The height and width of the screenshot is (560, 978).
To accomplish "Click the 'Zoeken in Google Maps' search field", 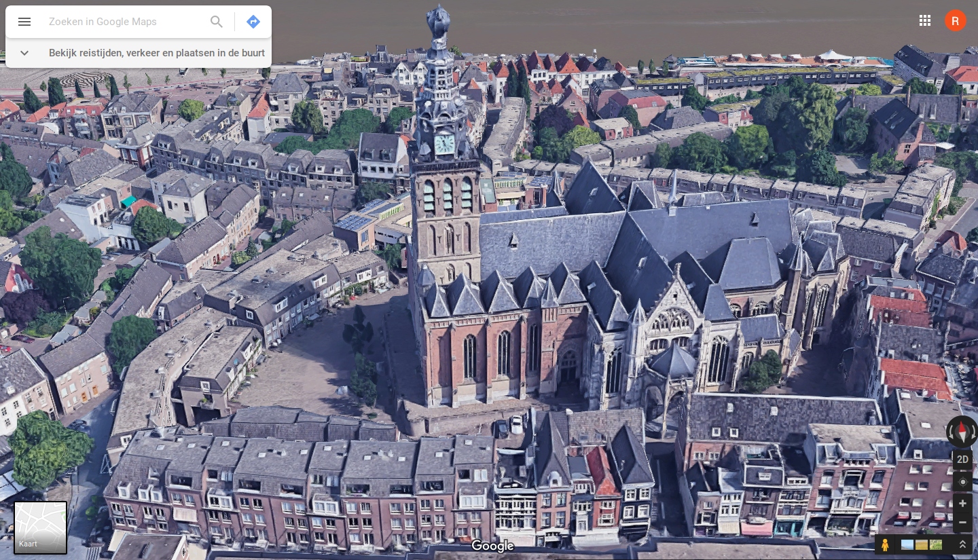I will click(122, 22).
